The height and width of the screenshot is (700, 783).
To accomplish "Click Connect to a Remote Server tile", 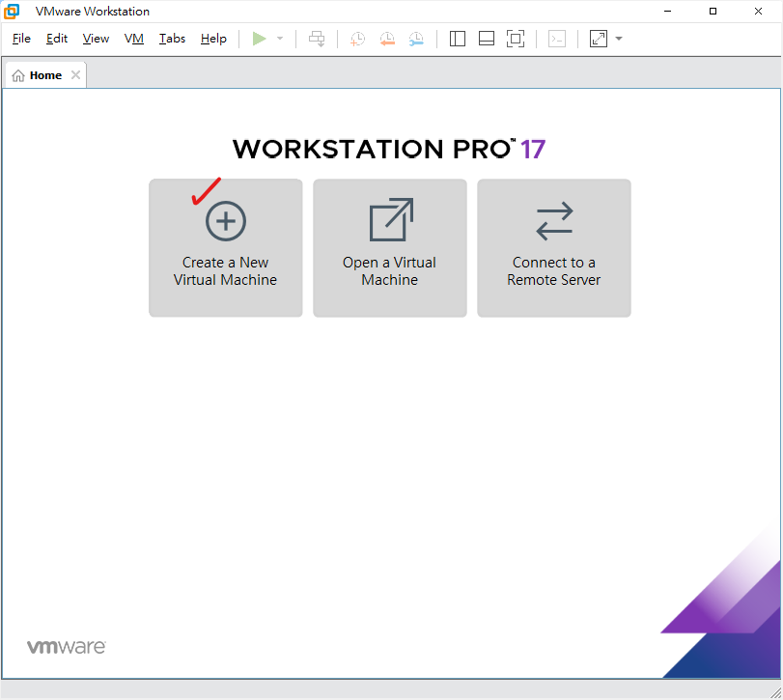I will click(x=554, y=247).
